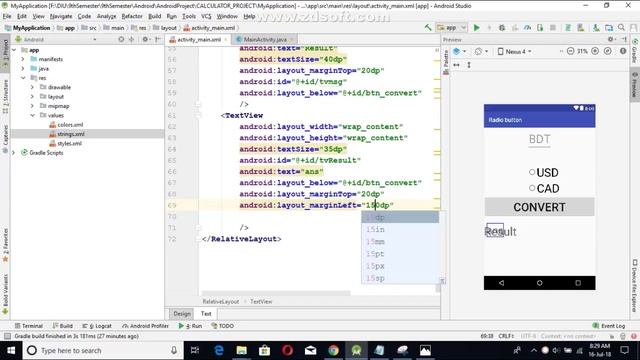
Task: Click the collapse all icon in the Project panel
Action: pyautogui.click(x=131, y=40)
